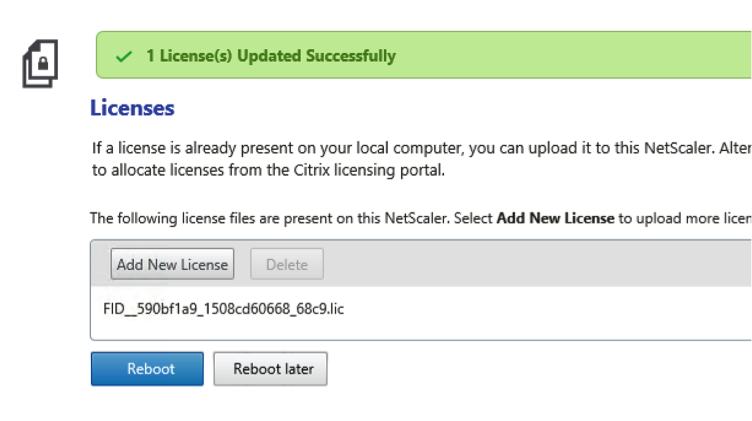Choose the Reboot later button
This screenshot has height=421, width=752.
272,369
